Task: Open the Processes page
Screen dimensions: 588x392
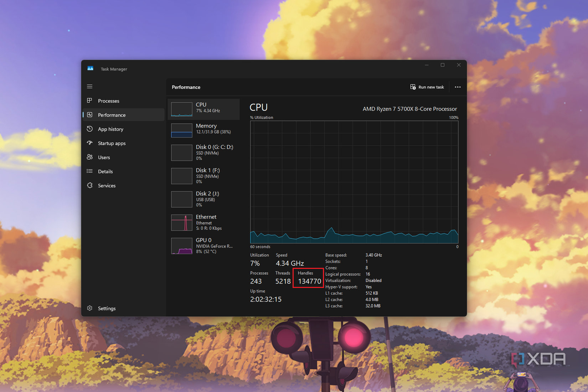Action: click(x=123, y=101)
